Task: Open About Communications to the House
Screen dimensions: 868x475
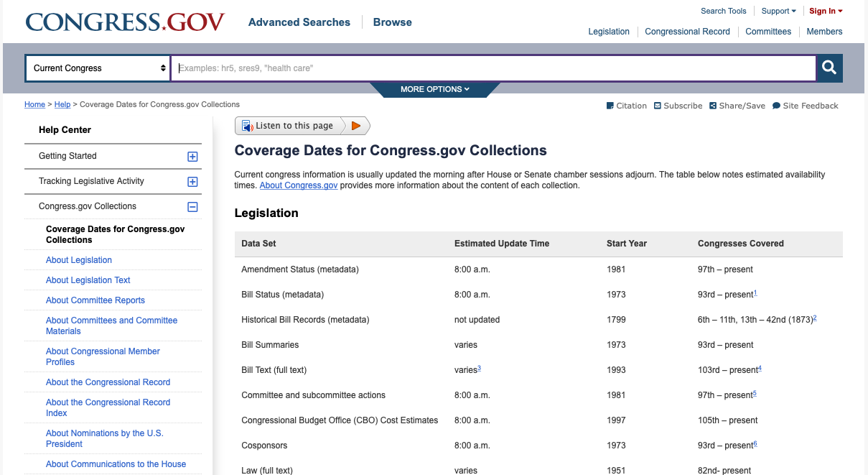Action: click(x=116, y=464)
